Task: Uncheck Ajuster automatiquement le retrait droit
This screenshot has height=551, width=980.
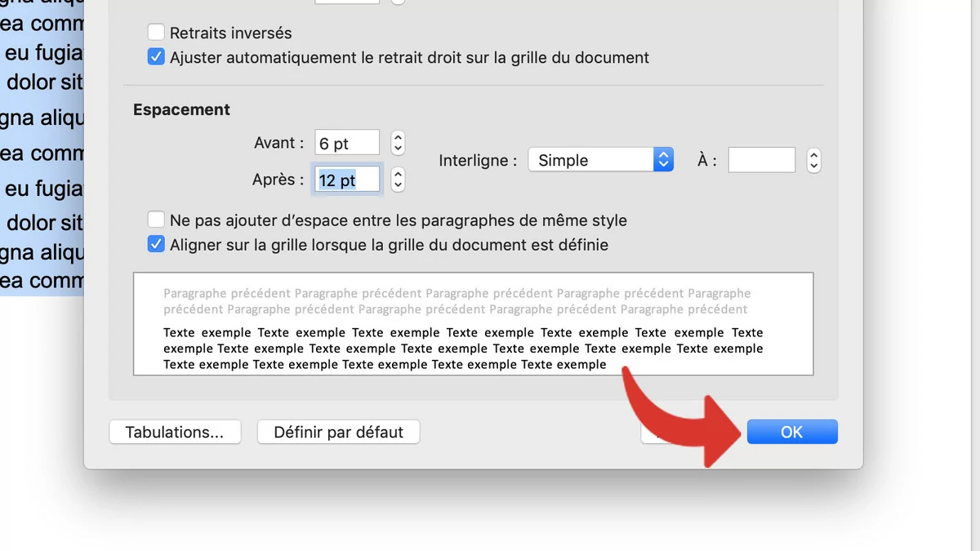Action: pos(156,57)
